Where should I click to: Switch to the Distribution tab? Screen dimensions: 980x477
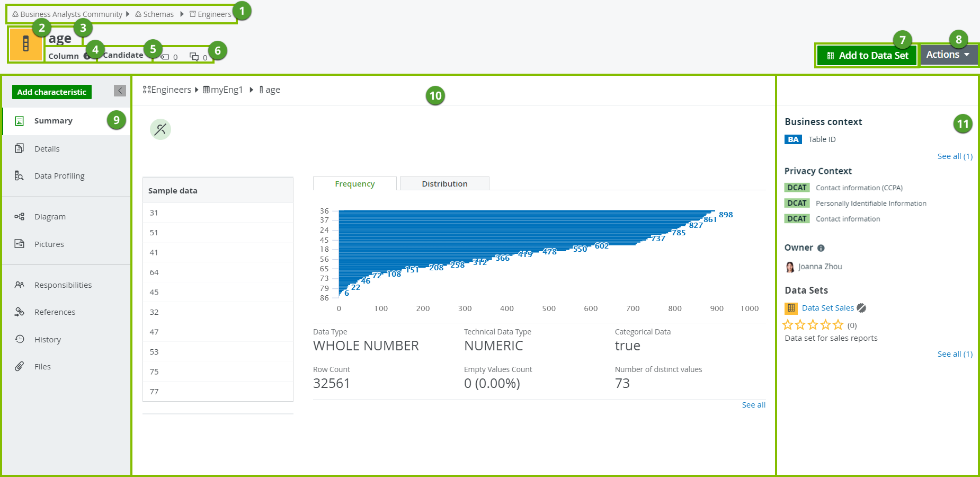coord(444,184)
